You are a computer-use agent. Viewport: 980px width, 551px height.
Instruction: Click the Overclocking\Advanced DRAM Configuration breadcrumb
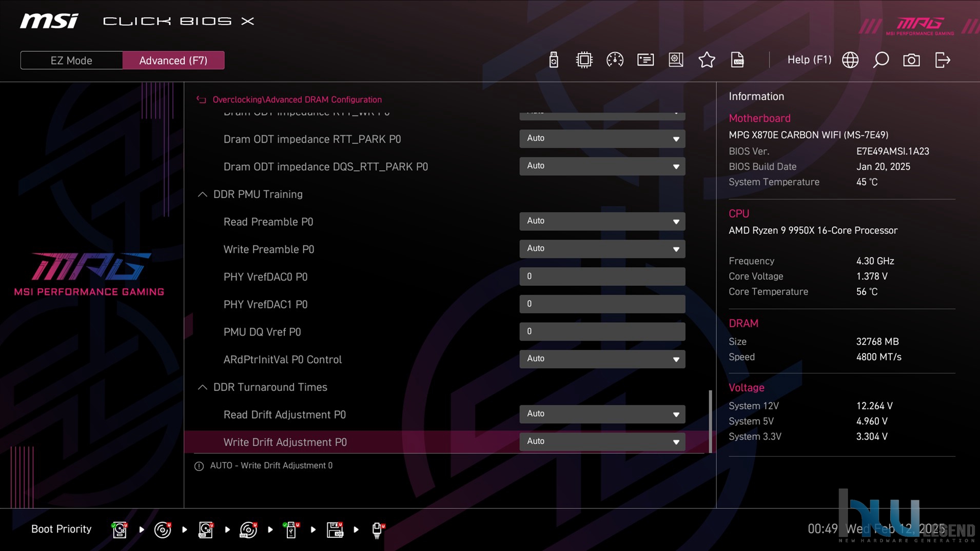(297, 100)
